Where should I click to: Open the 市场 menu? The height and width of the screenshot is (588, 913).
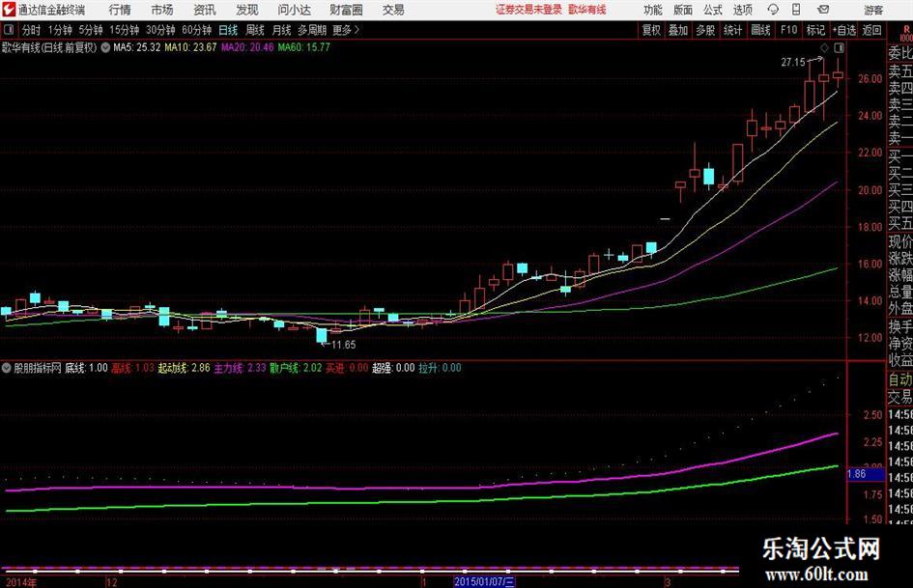tap(162, 10)
